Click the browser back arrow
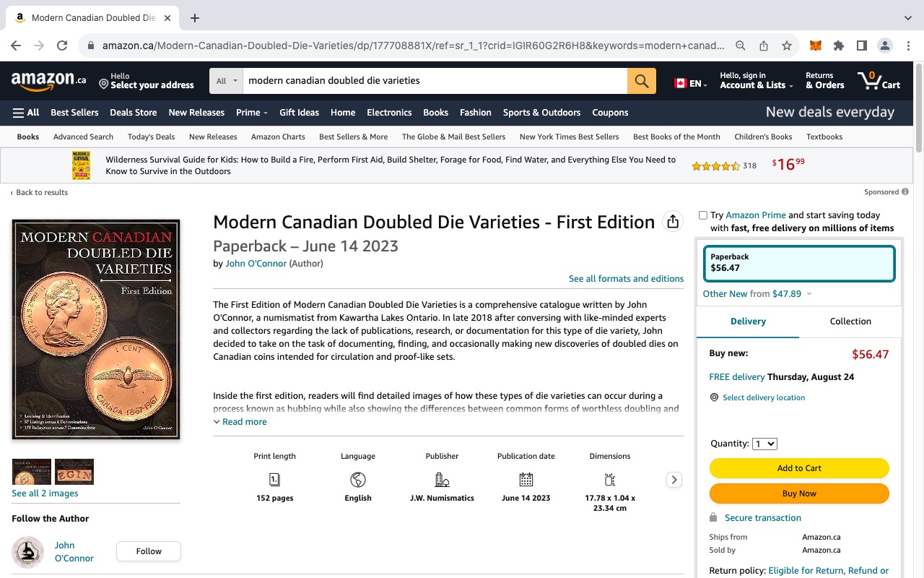924x578 pixels. pos(16,46)
